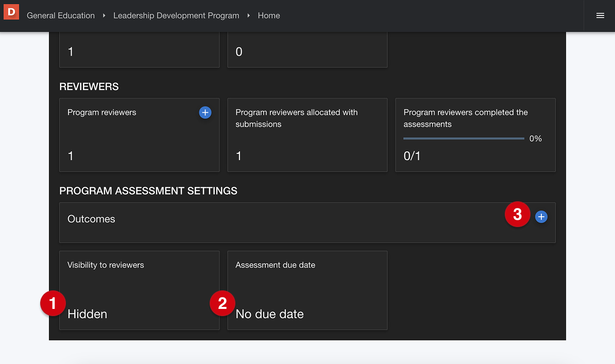Add an outcome using the plus icon
Screen dimensions: 615x364
[x=541, y=217]
